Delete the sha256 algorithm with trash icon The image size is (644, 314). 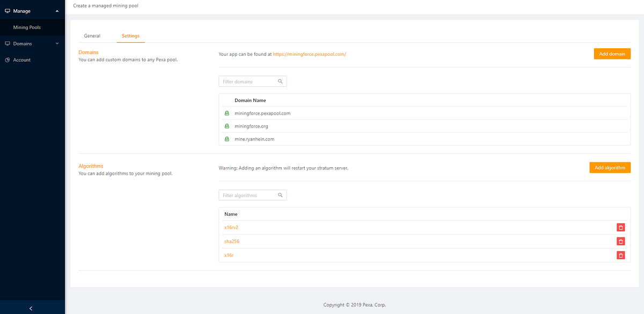click(621, 241)
